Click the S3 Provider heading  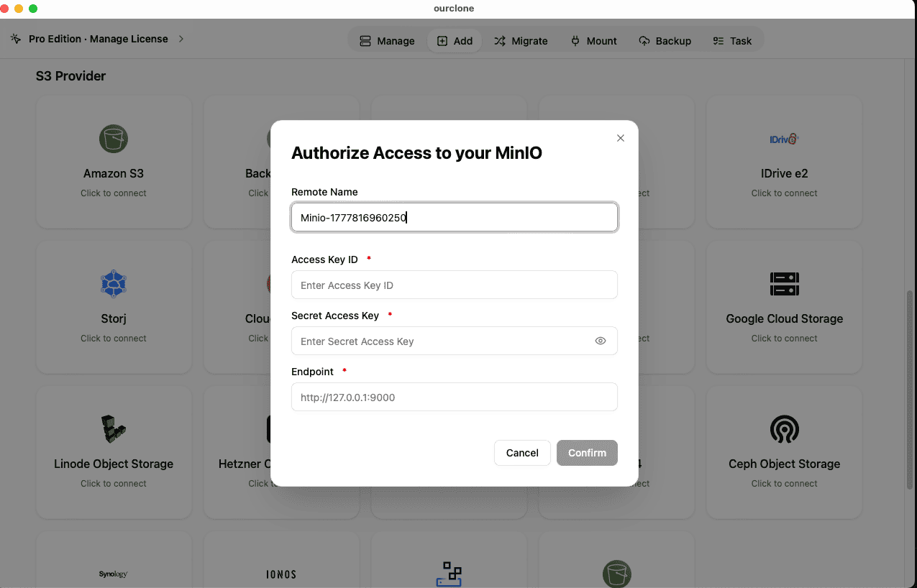pos(70,76)
